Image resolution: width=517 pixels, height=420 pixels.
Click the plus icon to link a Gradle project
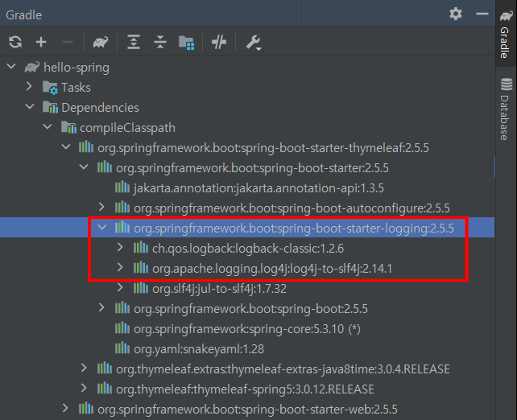41,42
